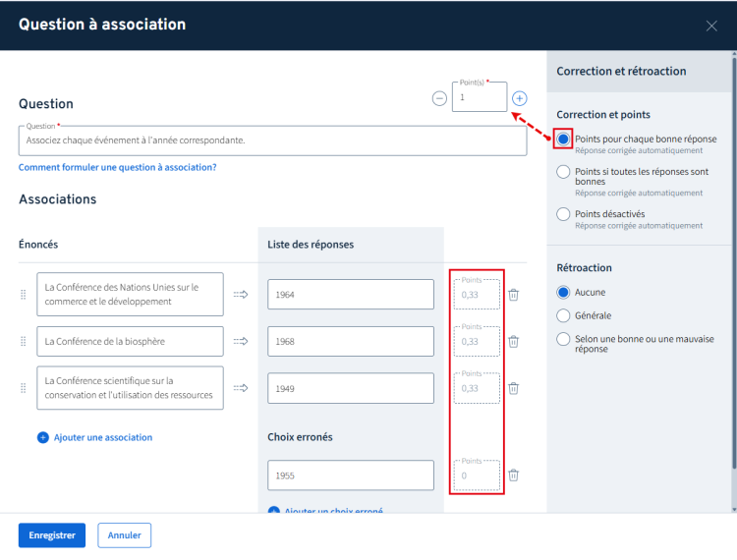Choose Générale feedback option

(x=563, y=315)
